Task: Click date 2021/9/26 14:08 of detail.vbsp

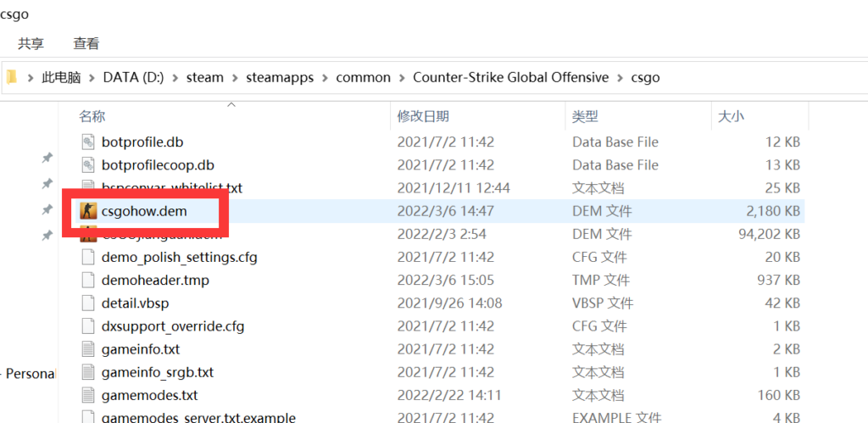Action: 449,303
